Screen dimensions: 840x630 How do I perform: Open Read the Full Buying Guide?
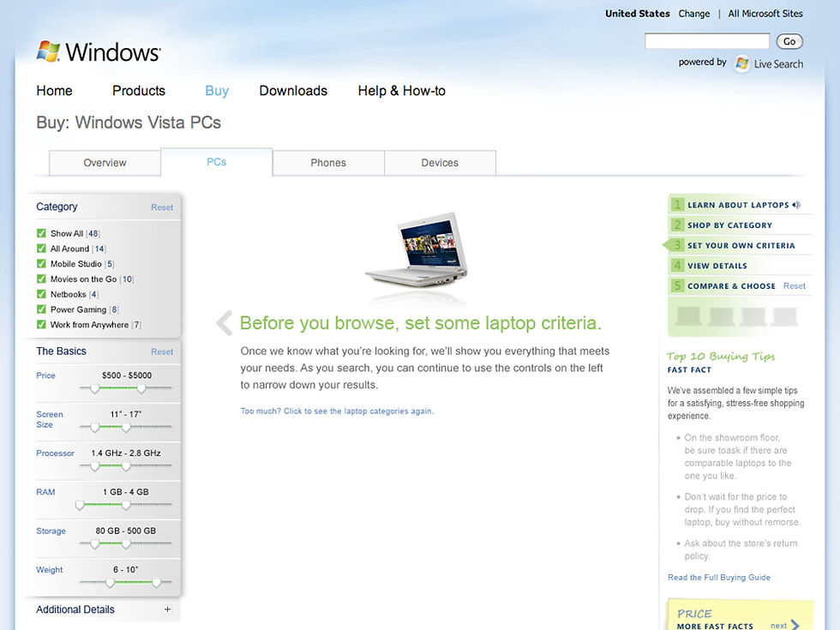tap(718, 577)
